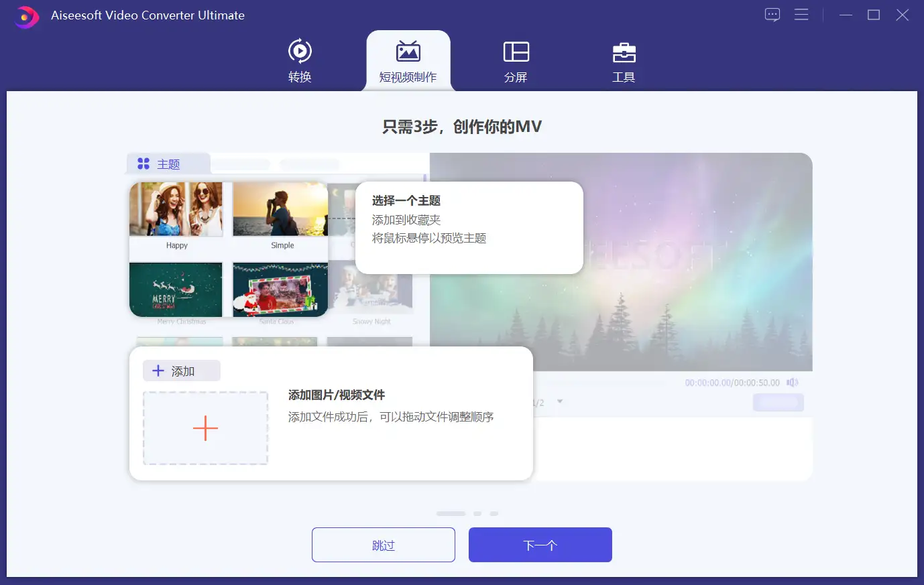Click the volume speaker icon under preview

pos(793,383)
